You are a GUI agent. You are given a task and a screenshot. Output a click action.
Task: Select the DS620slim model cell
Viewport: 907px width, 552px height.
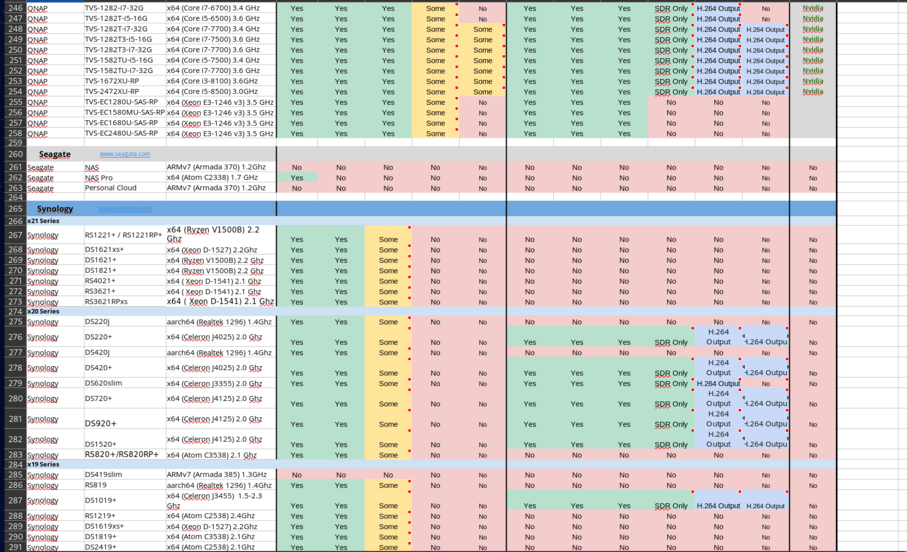tap(124, 383)
